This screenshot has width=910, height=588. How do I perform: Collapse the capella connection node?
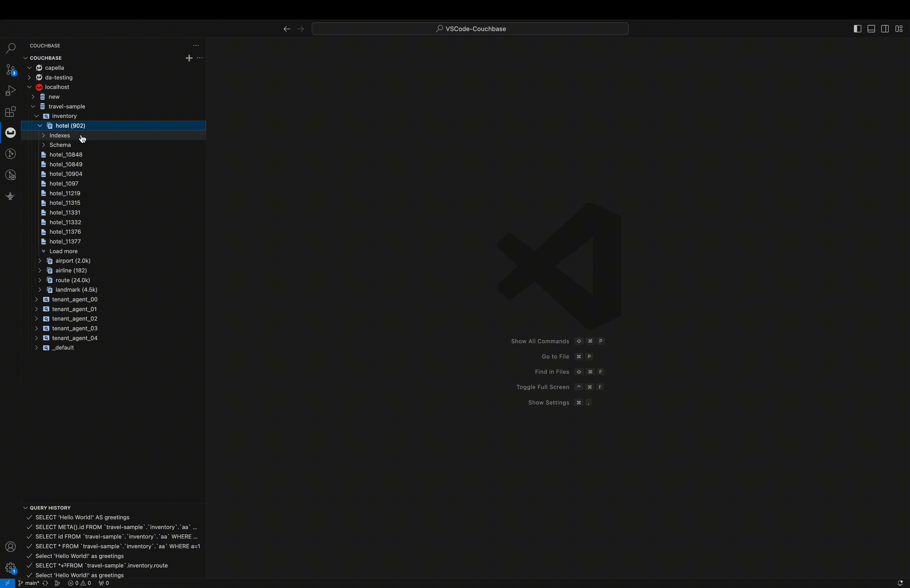29,68
